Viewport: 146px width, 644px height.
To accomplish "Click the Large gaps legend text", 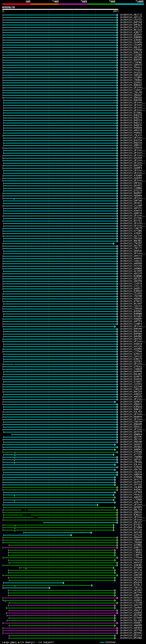I will 28,642.
